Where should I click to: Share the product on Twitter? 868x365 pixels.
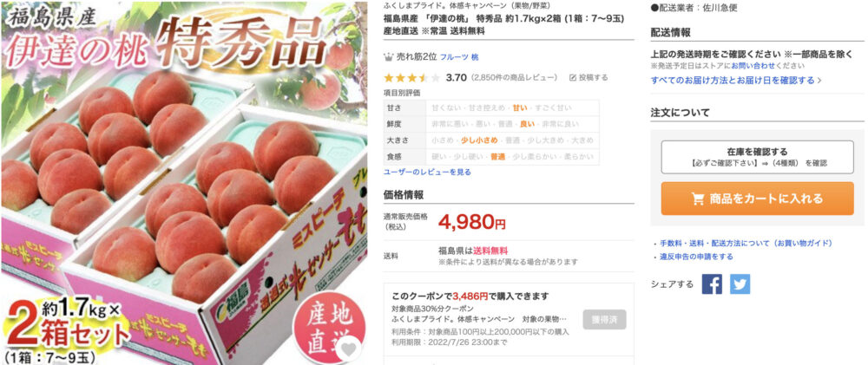[740, 284]
